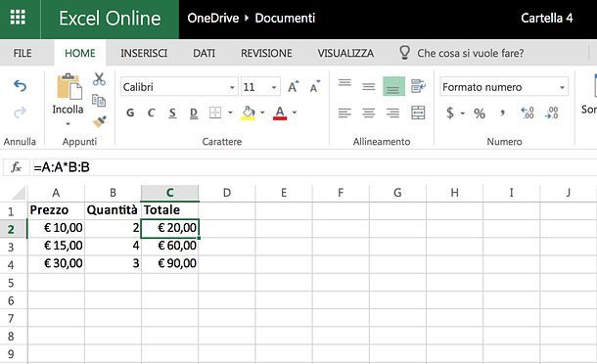Align text right
The height and width of the screenshot is (364, 597).
392,113
